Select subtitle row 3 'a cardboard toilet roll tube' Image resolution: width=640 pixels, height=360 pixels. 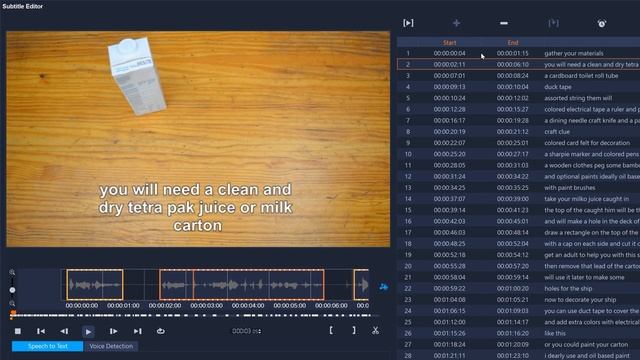point(518,76)
